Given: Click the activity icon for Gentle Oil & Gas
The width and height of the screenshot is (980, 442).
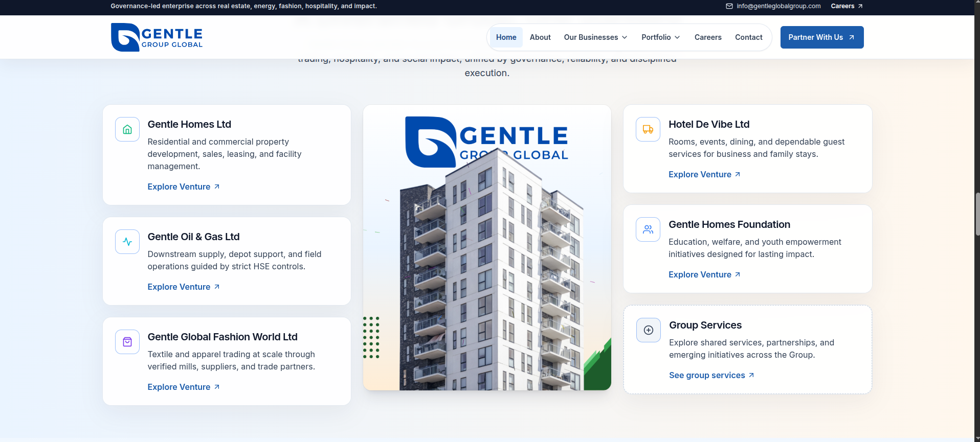Looking at the screenshot, I should (127, 242).
